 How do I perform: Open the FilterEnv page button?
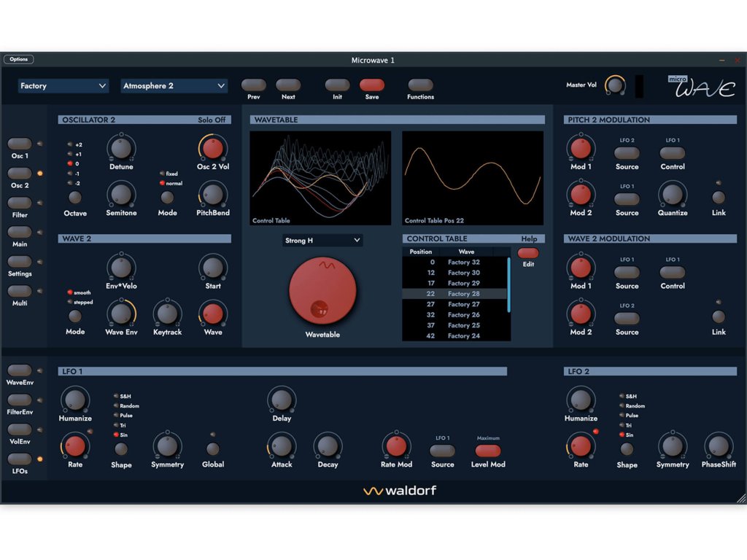click(x=20, y=400)
